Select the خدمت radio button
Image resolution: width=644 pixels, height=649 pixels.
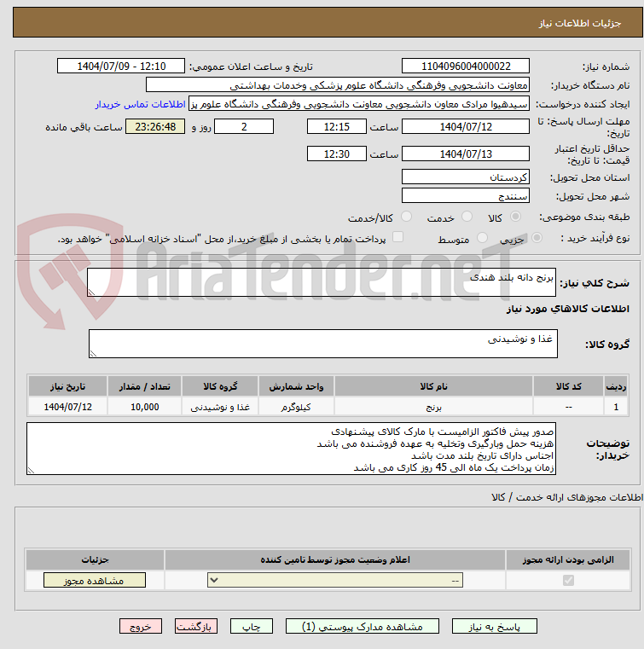[x=467, y=217]
